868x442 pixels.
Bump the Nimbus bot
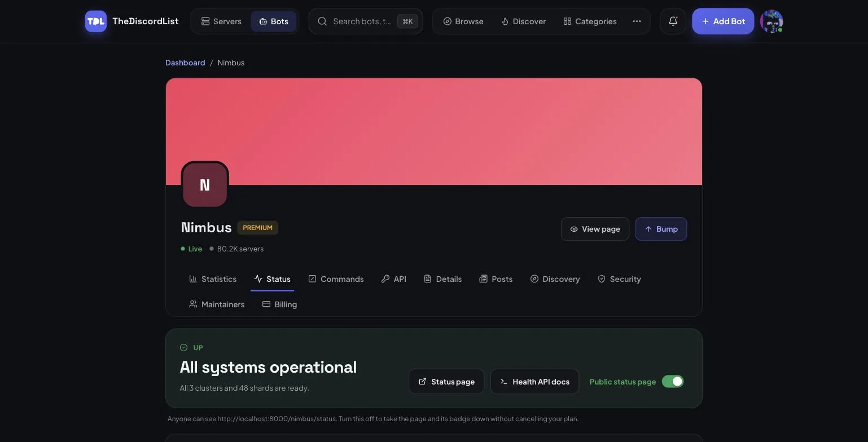661,229
